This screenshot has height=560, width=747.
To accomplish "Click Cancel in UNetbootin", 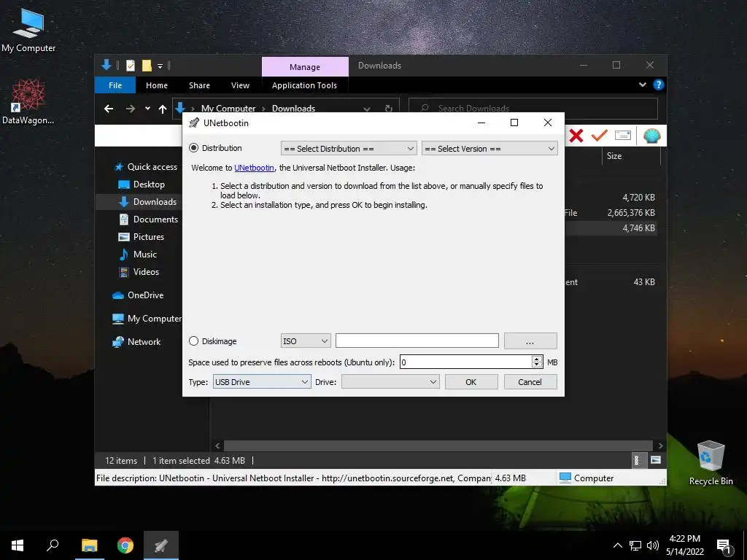I will [x=530, y=382].
